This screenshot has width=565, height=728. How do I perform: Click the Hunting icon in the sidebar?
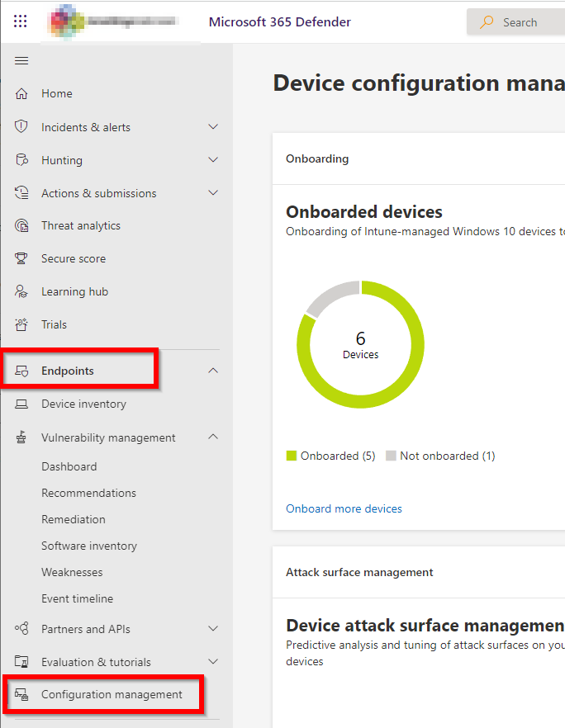click(x=21, y=160)
